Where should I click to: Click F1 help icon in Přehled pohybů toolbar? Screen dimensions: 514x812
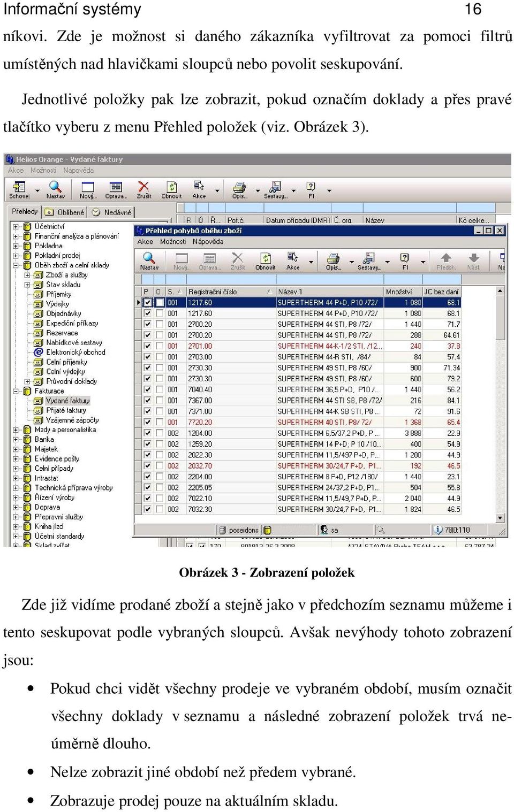click(x=405, y=258)
